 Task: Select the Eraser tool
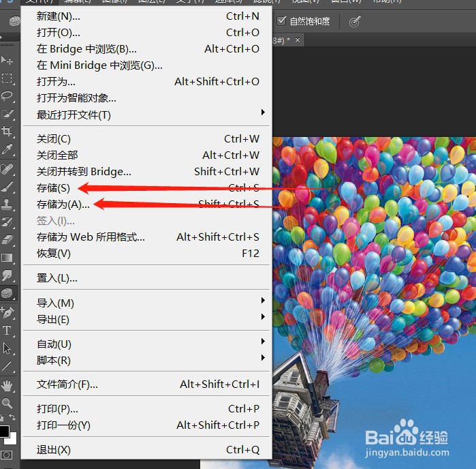click(7, 240)
